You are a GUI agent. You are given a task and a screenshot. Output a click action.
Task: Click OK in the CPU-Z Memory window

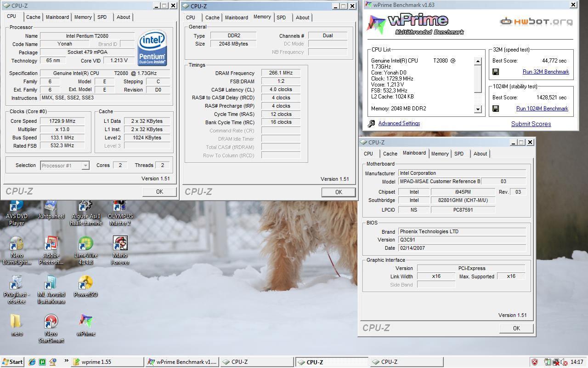pos(339,192)
